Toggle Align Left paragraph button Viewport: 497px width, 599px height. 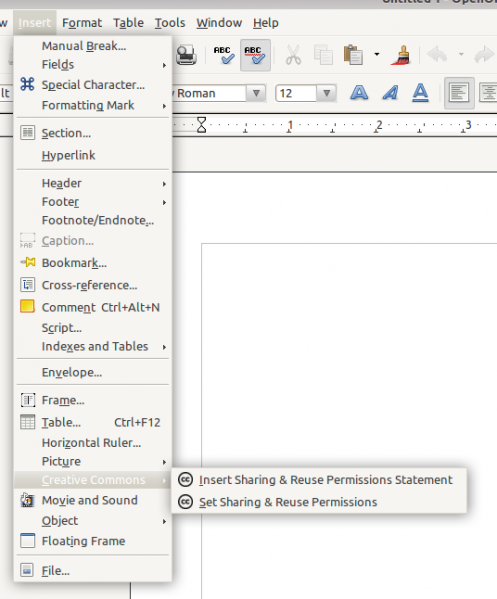[x=459, y=93]
